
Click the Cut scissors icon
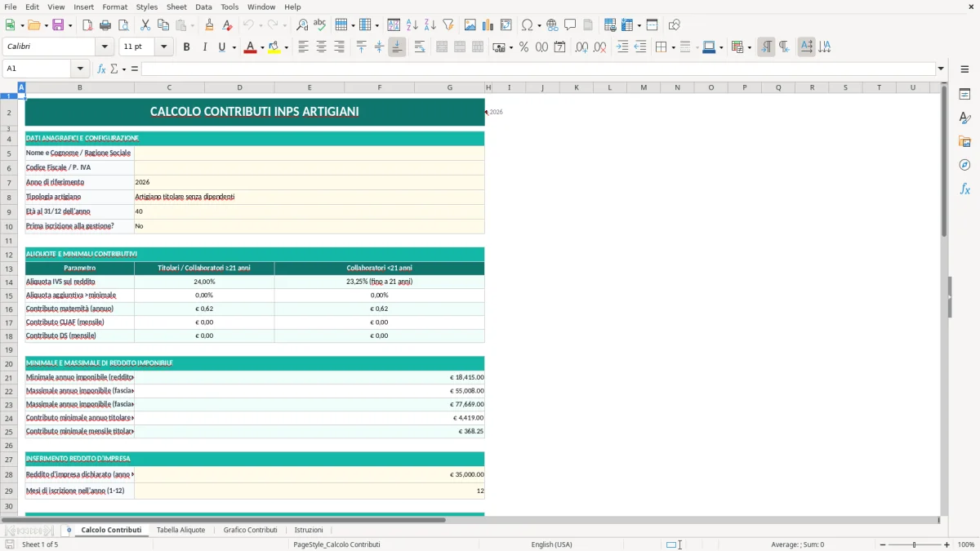tap(145, 25)
